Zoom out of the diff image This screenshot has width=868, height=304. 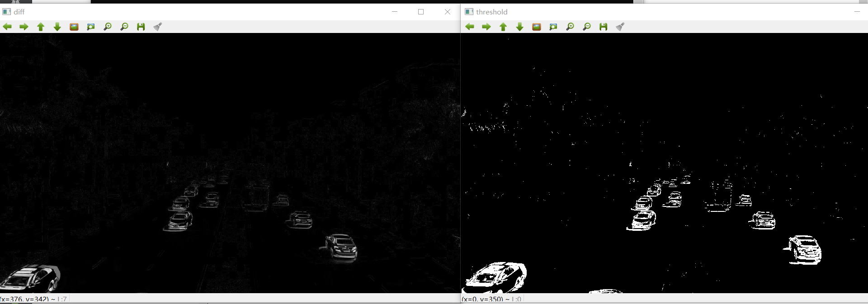point(124,27)
